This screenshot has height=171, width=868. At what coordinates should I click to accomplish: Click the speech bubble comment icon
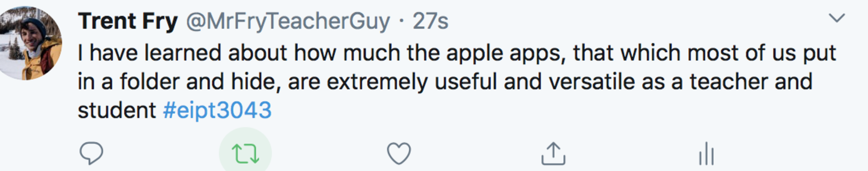[91, 153]
